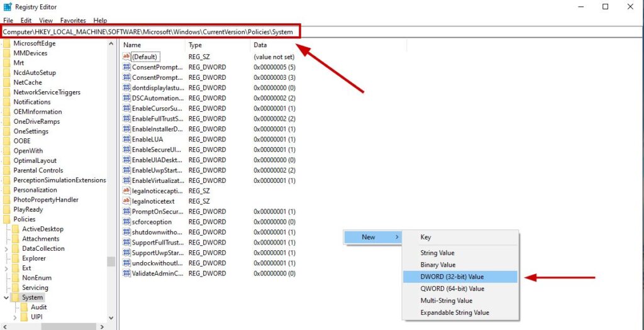Select the scforceoption DWORD icon
The height and width of the screenshot is (330, 644).
tap(126, 222)
